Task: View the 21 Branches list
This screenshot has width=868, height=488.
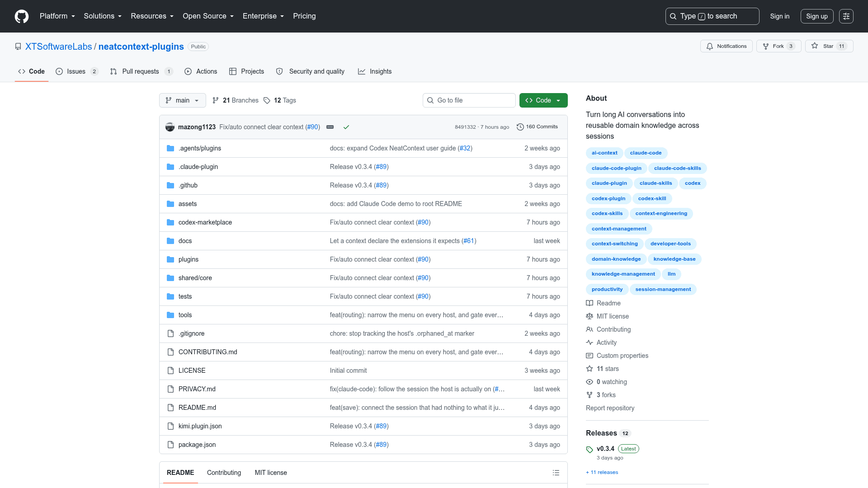Action: tap(236, 100)
